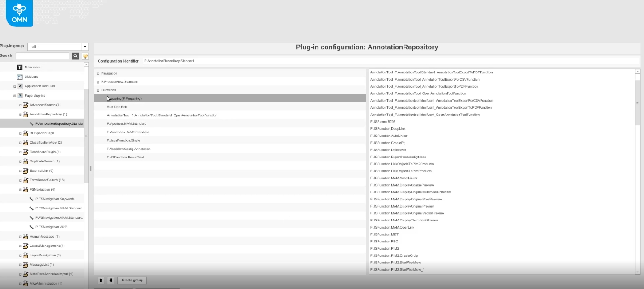This screenshot has height=289, width=644.
Task: Expand the FormBasedSearch (16) node
Action: (x=21, y=180)
